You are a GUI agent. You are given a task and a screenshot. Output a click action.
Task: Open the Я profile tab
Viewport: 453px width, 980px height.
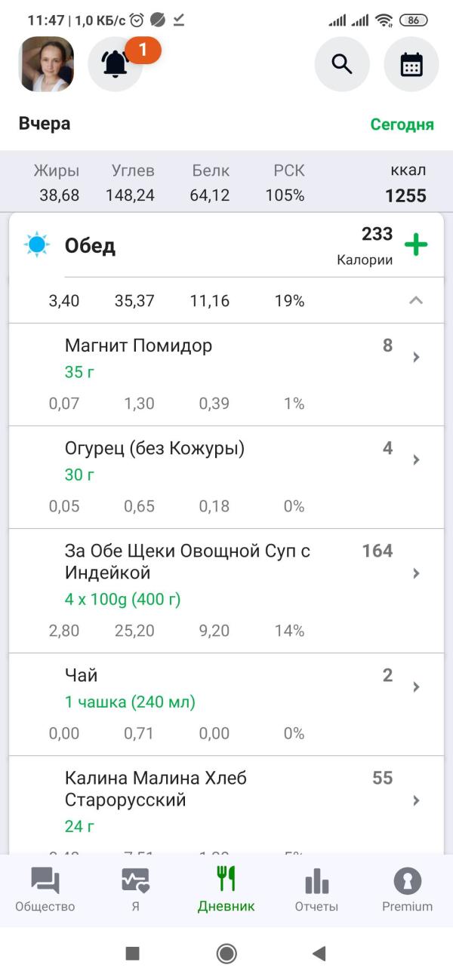point(136,890)
